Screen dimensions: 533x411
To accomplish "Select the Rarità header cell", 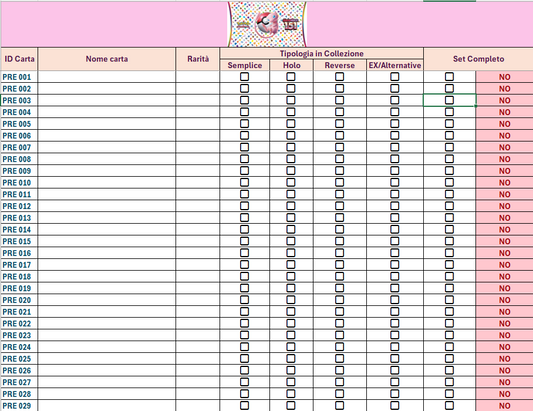I will pos(198,59).
